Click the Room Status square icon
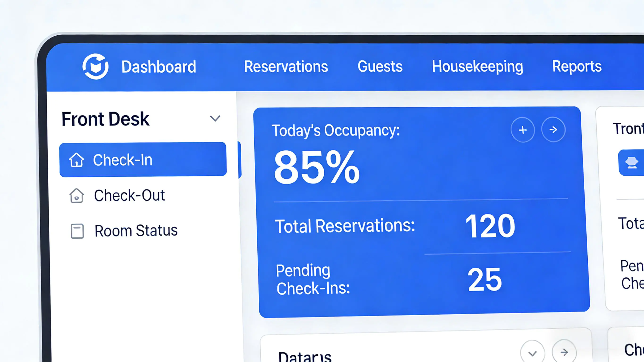 77,231
